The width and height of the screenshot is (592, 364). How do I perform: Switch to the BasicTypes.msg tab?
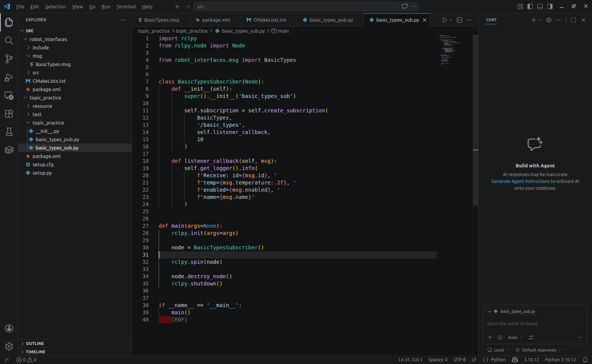click(x=161, y=20)
